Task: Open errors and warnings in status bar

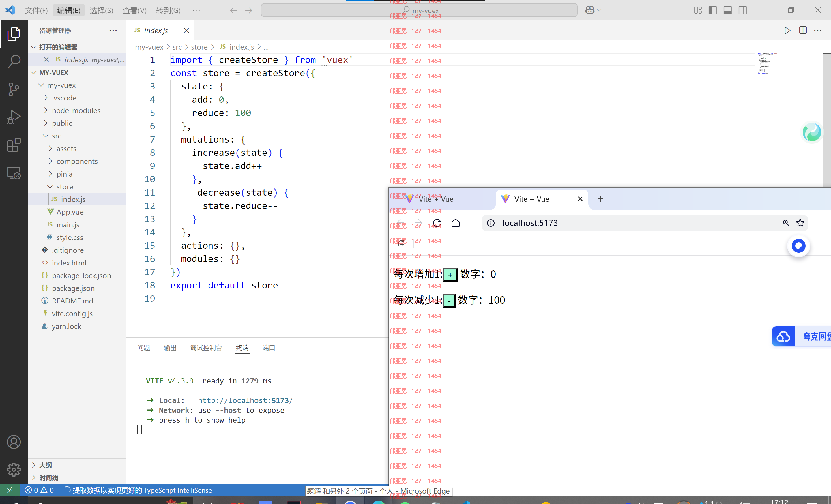Action: tap(39, 490)
